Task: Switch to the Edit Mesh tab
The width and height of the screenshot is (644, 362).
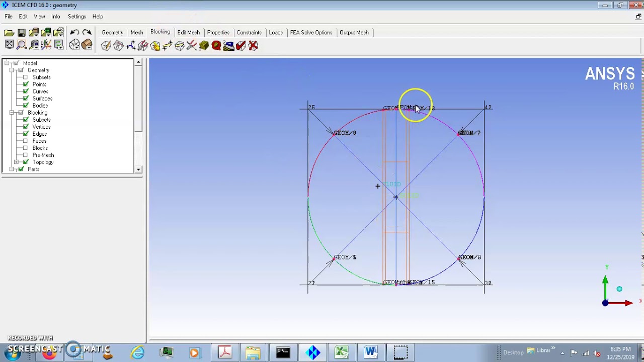Action: click(188, 32)
